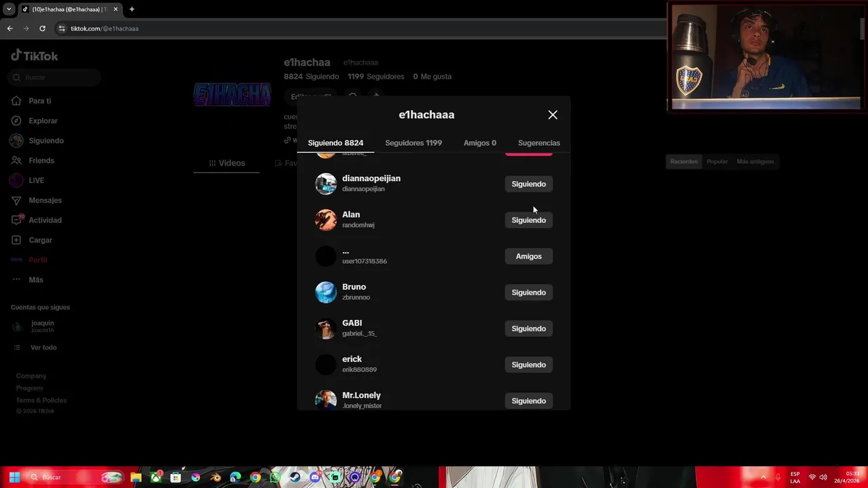Sort videos by Popular
The width and height of the screenshot is (868, 488).
(717, 161)
